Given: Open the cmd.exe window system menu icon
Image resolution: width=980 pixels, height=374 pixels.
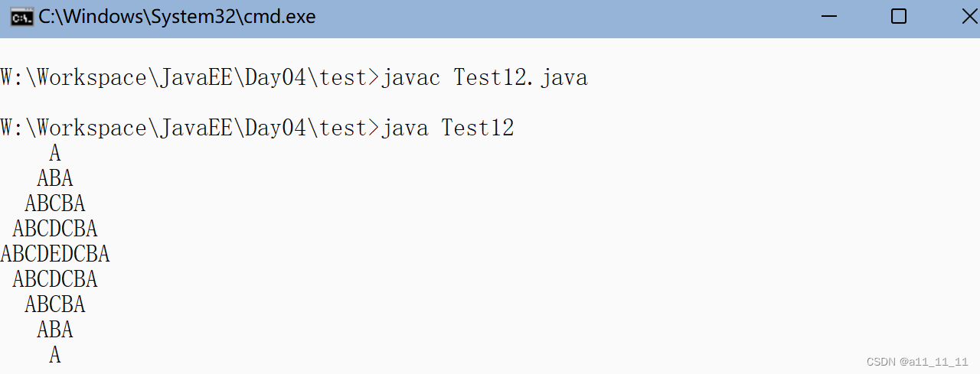Looking at the screenshot, I should (x=21, y=17).
